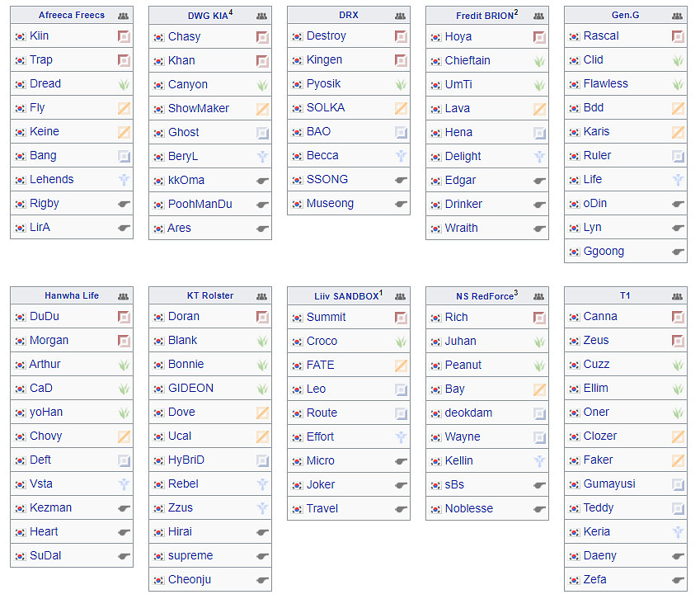
Task: Click the jungle role icon beside Canyon
Action: 262,85
